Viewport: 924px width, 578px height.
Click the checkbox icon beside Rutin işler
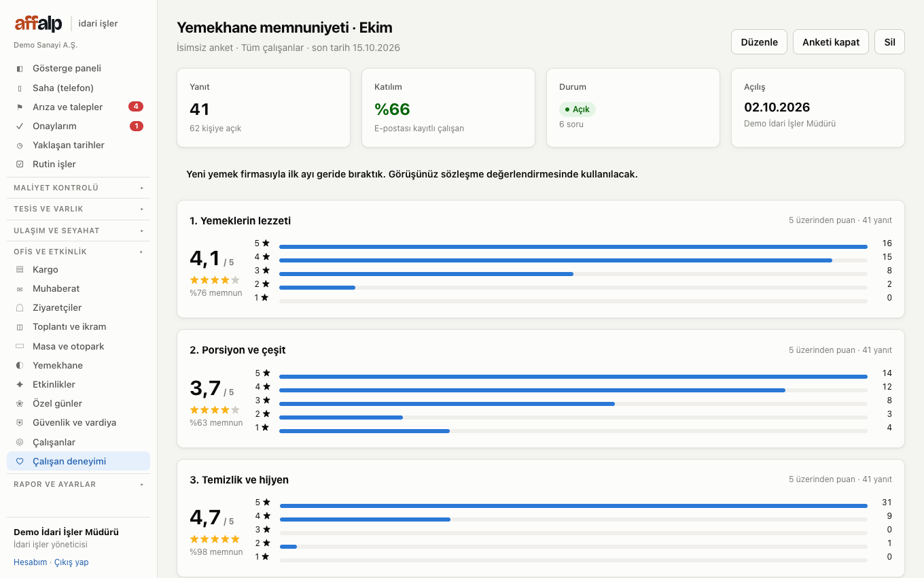(x=20, y=165)
